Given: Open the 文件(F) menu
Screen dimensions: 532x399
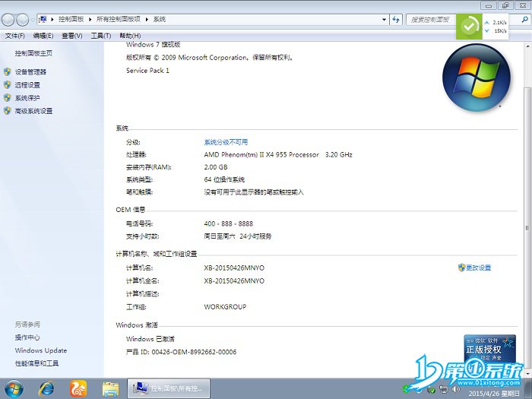Looking at the screenshot, I should (15, 36).
